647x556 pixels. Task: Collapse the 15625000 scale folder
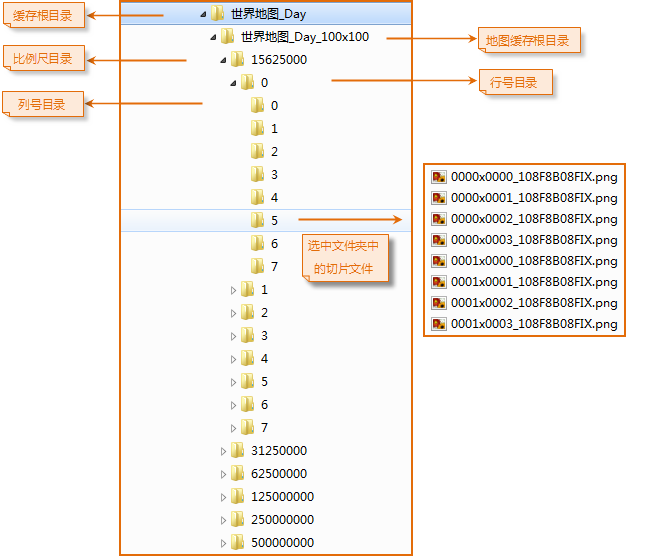point(224,60)
